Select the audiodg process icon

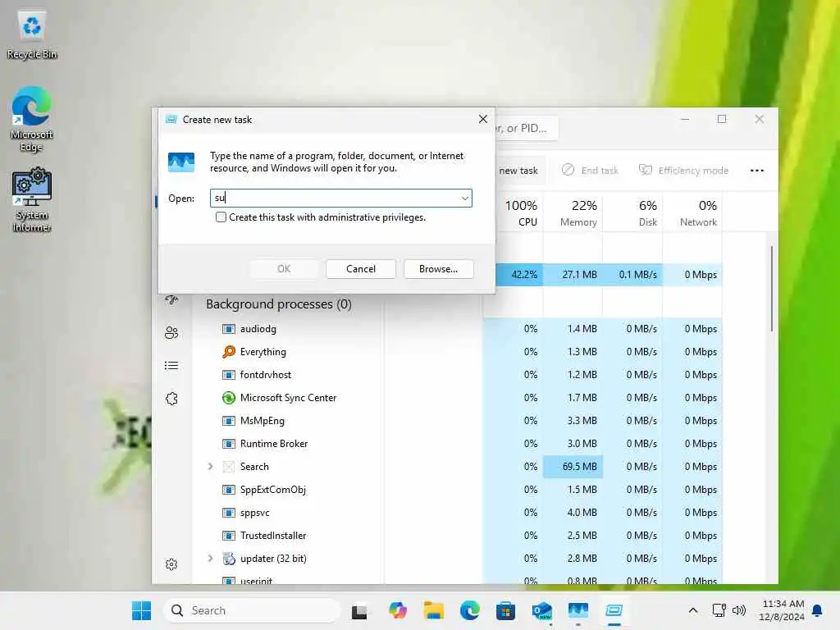[x=229, y=329]
